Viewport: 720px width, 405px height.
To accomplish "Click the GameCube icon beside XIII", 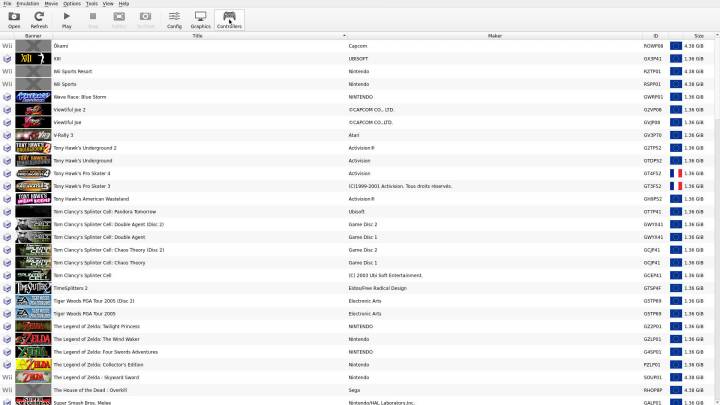I will pos(7,59).
